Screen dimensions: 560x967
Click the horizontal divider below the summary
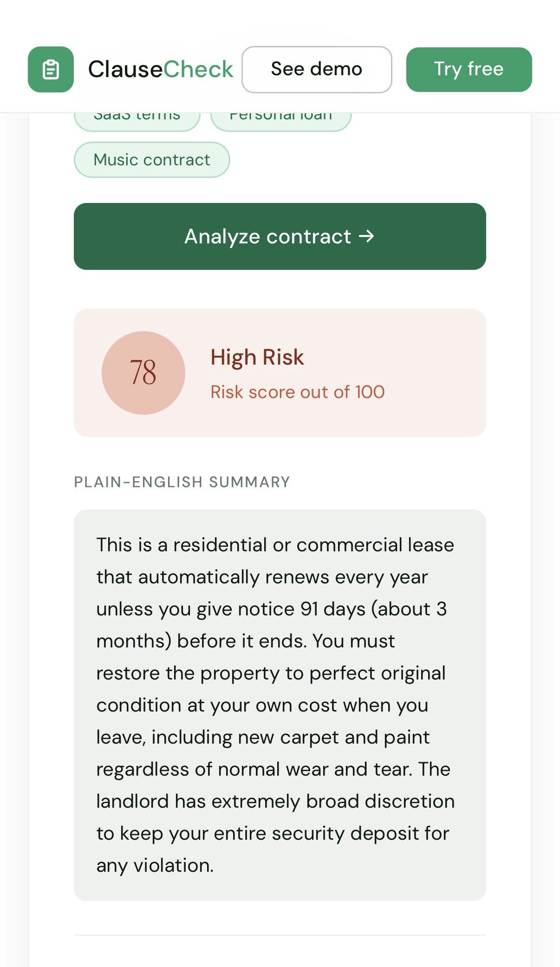(280, 935)
